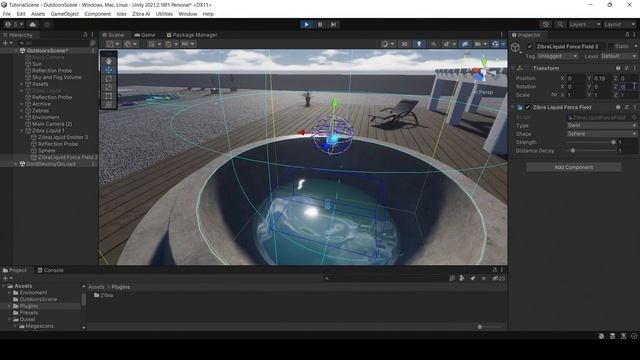This screenshot has height=360, width=640.
Task: Toggle scene audio button
Action: pos(433,44)
